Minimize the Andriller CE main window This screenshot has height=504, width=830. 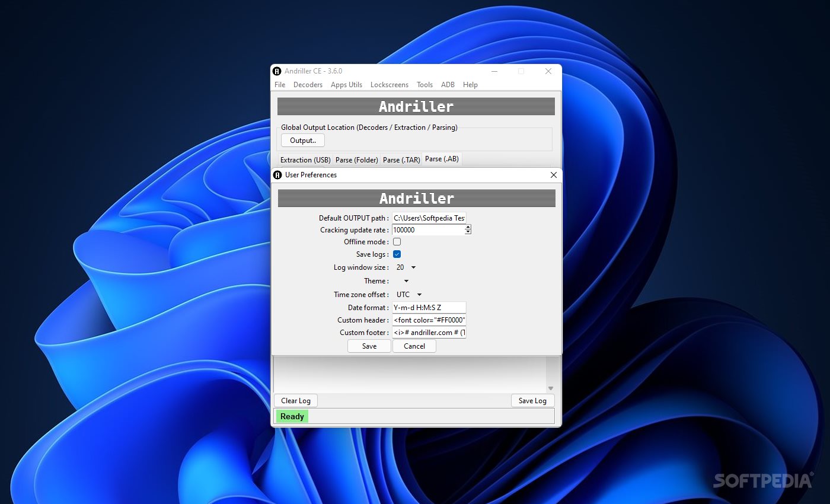click(494, 71)
